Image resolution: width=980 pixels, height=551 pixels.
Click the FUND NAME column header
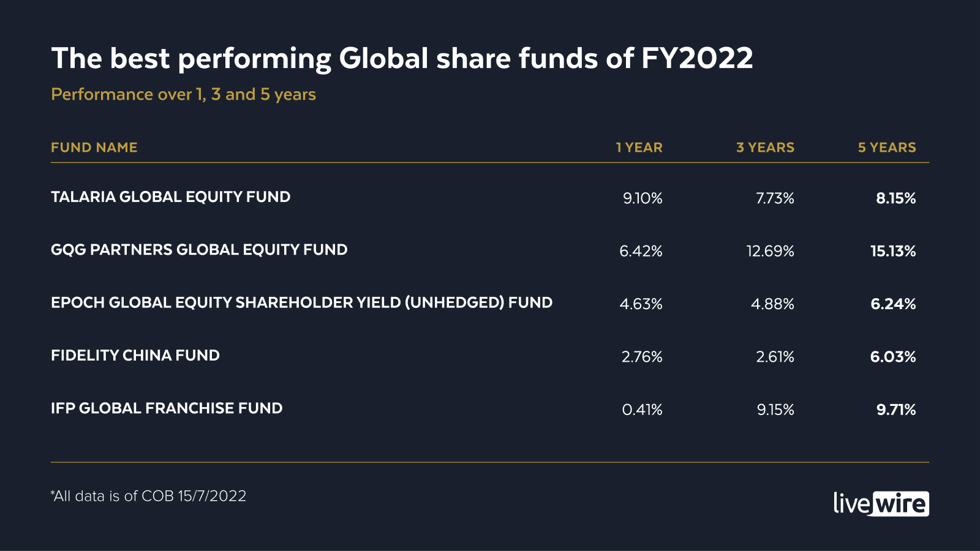(94, 148)
